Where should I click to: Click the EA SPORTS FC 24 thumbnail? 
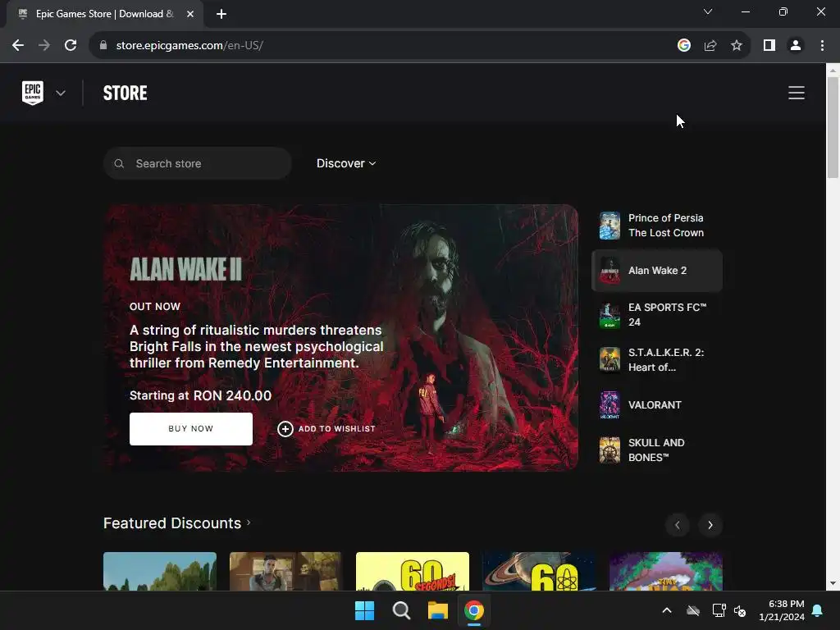click(609, 315)
